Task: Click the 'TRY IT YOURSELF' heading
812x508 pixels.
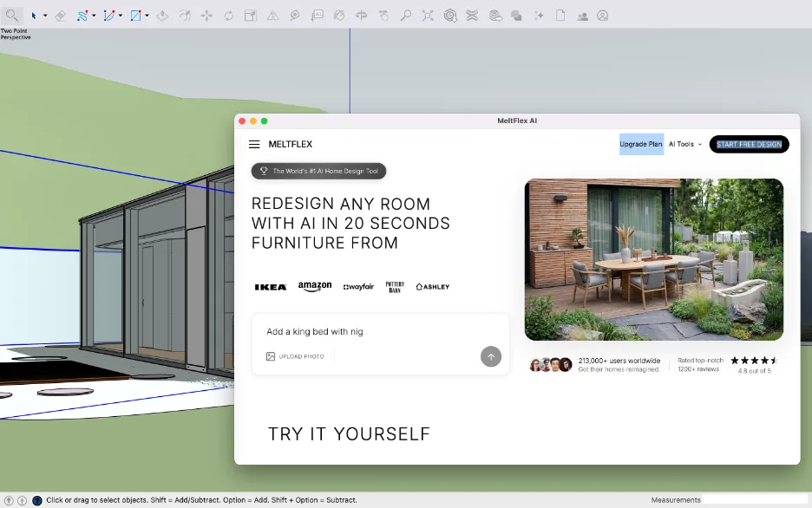Action: point(349,434)
